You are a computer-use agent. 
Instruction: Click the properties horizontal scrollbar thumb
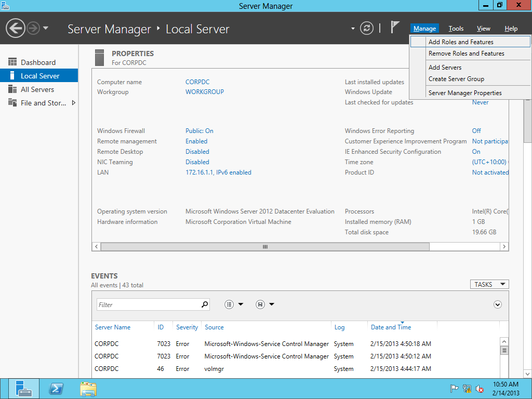click(265, 247)
